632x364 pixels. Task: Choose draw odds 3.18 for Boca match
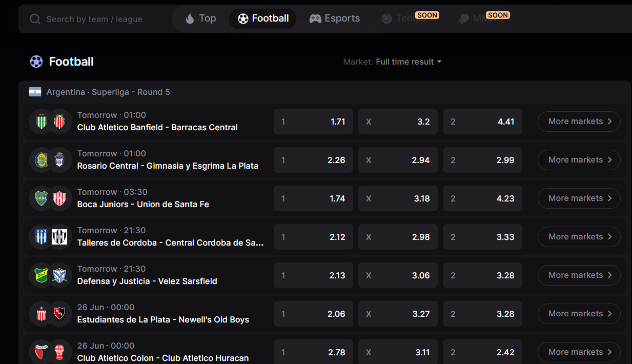[x=398, y=198]
